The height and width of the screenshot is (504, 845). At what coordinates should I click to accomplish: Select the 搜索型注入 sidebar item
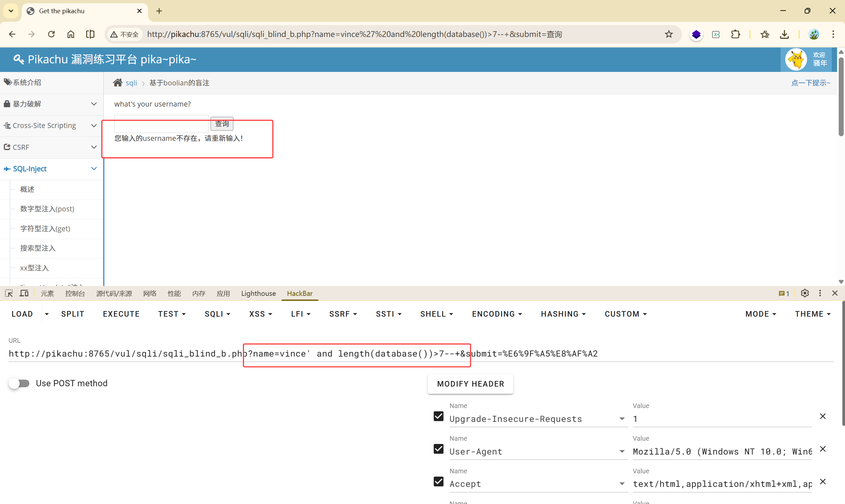coord(38,248)
